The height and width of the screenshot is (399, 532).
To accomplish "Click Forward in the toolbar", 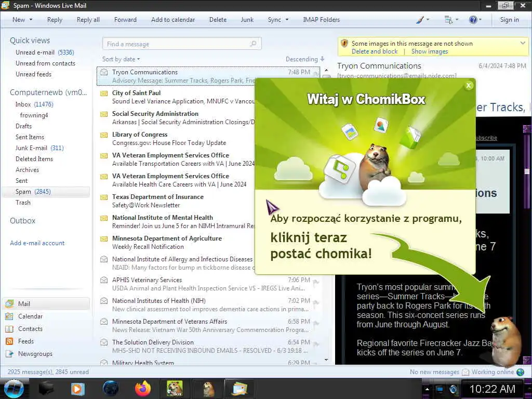I will click(125, 20).
